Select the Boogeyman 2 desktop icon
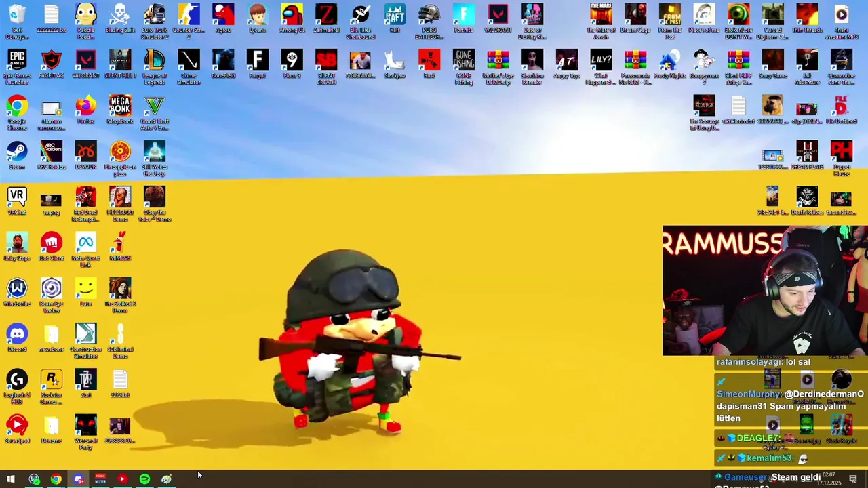The image size is (868, 488). click(704, 66)
